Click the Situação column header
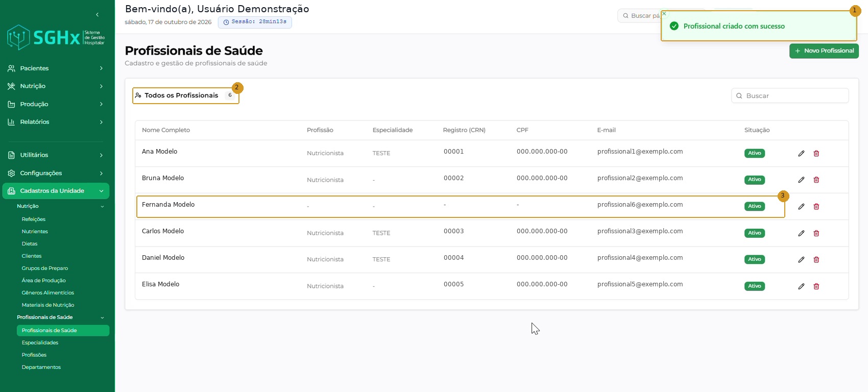The height and width of the screenshot is (392, 868). (757, 130)
